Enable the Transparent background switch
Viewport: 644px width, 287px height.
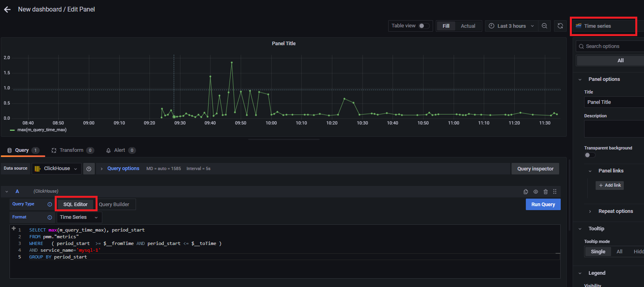click(590, 155)
